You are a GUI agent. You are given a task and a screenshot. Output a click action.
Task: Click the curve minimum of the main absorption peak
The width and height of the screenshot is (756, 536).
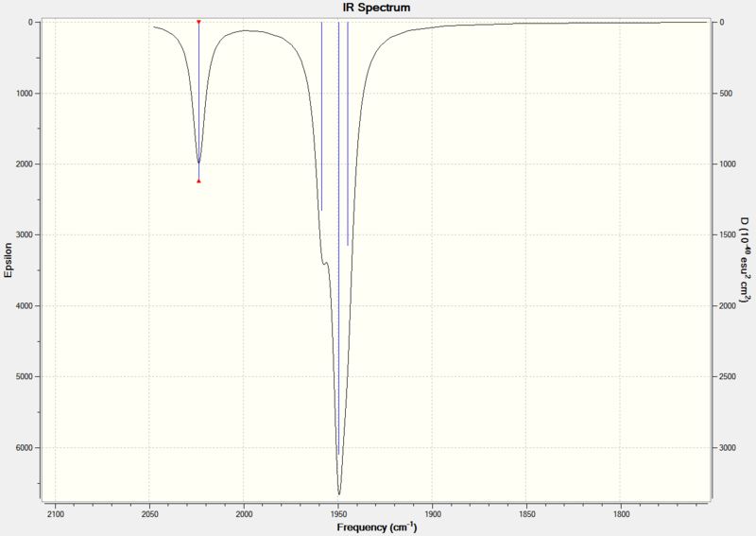pyautogui.click(x=339, y=493)
